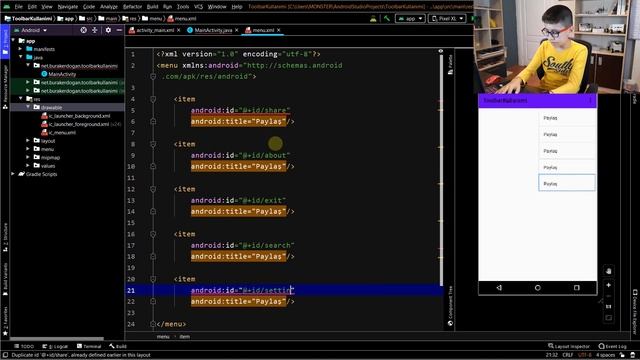Screen dimensions: 640x360
Task: Select MainActivity in project tree
Action: [62, 74]
